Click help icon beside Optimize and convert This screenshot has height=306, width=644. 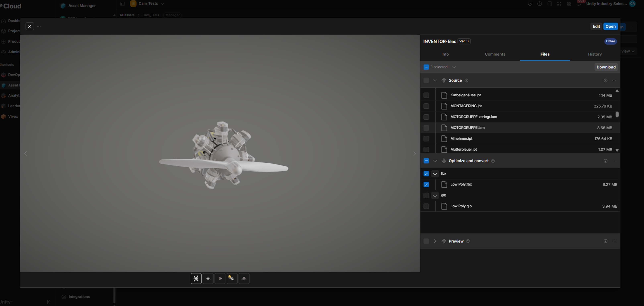(493, 161)
